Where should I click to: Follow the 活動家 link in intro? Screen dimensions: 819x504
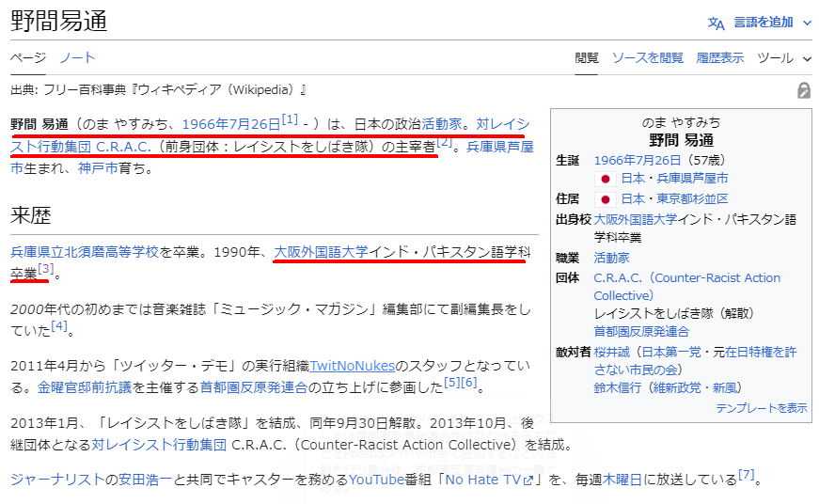(442, 124)
